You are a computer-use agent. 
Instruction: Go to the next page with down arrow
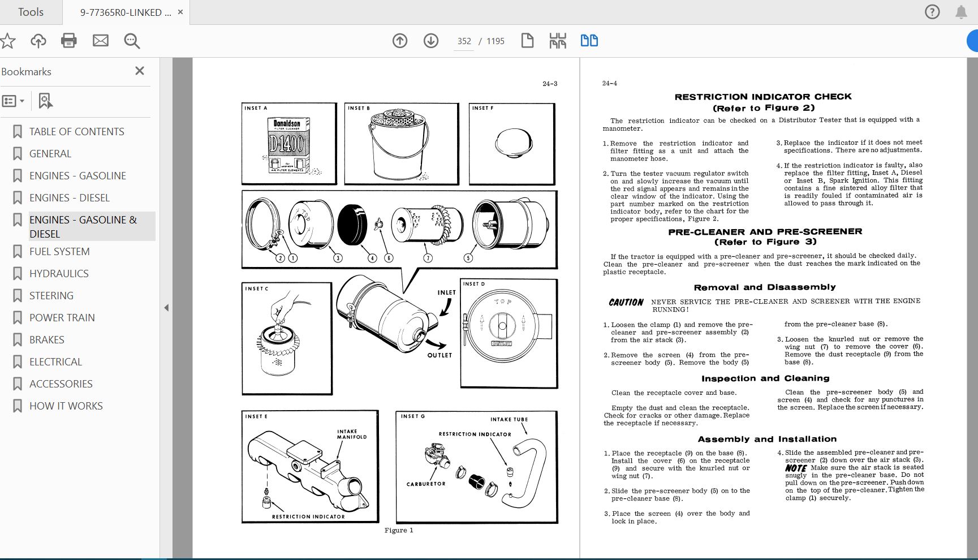coord(430,41)
